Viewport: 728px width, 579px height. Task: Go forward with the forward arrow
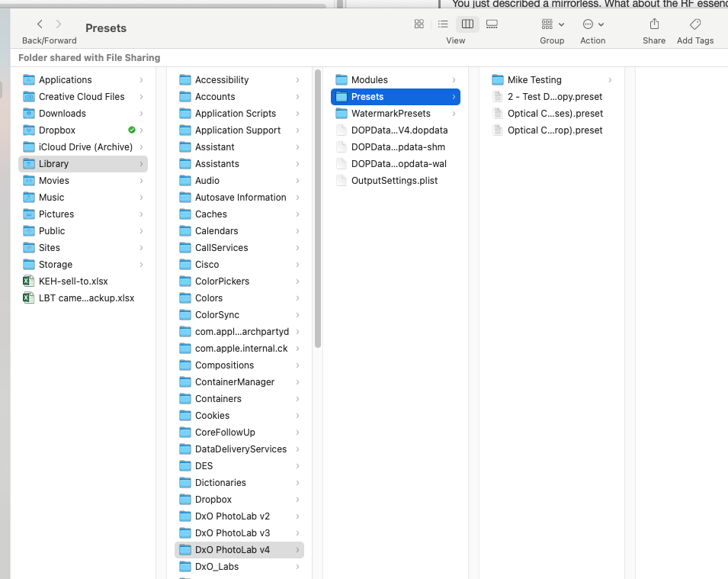click(x=59, y=24)
